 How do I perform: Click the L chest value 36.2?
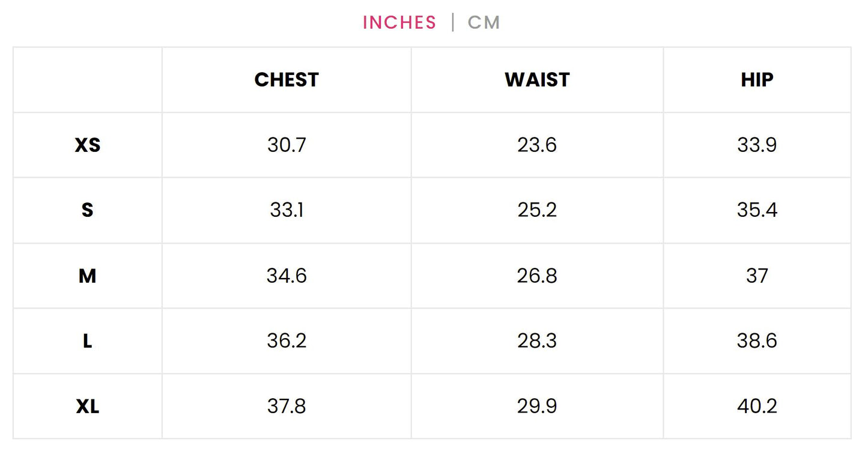click(287, 341)
